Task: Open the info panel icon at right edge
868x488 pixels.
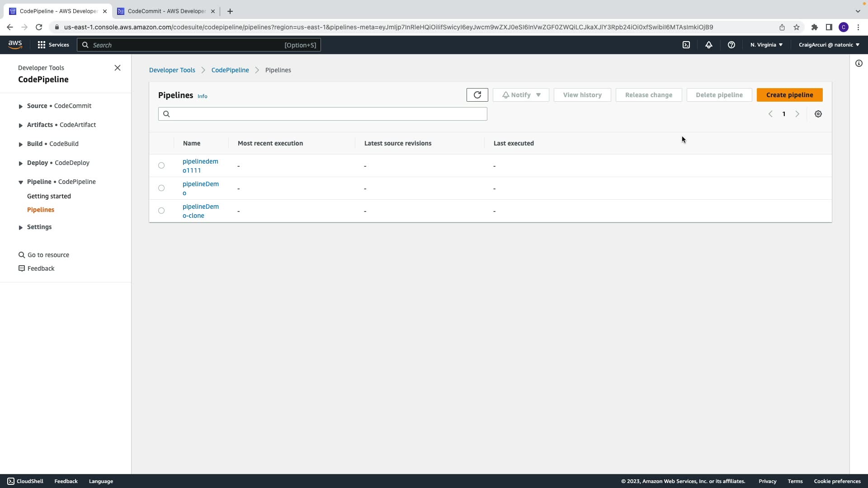Action: pos(859,64)
